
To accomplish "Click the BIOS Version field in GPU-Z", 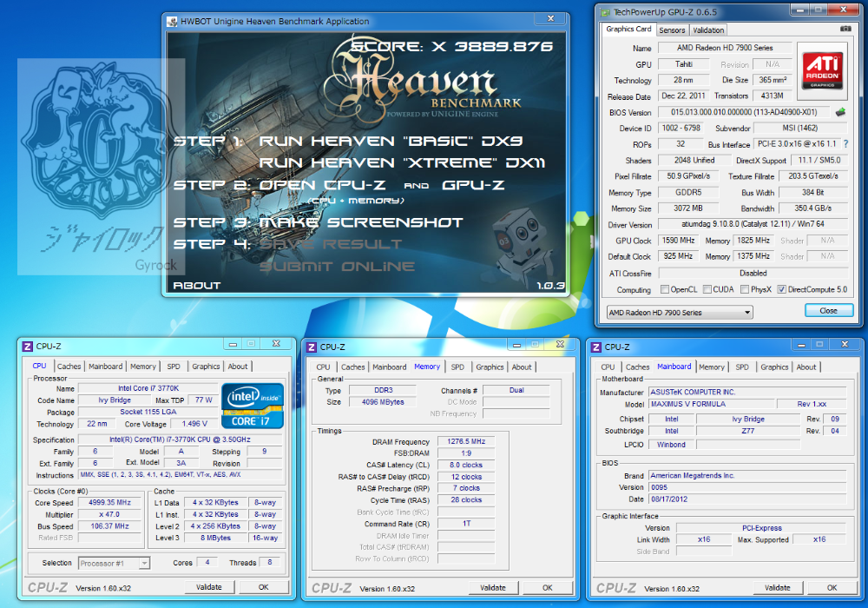I will (x=744, y=112).
